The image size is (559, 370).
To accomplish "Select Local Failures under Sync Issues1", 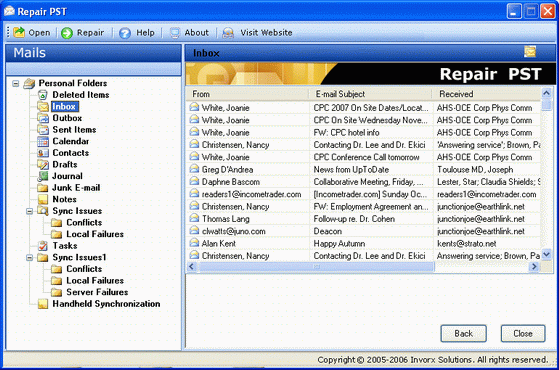I will click(95, 281).
